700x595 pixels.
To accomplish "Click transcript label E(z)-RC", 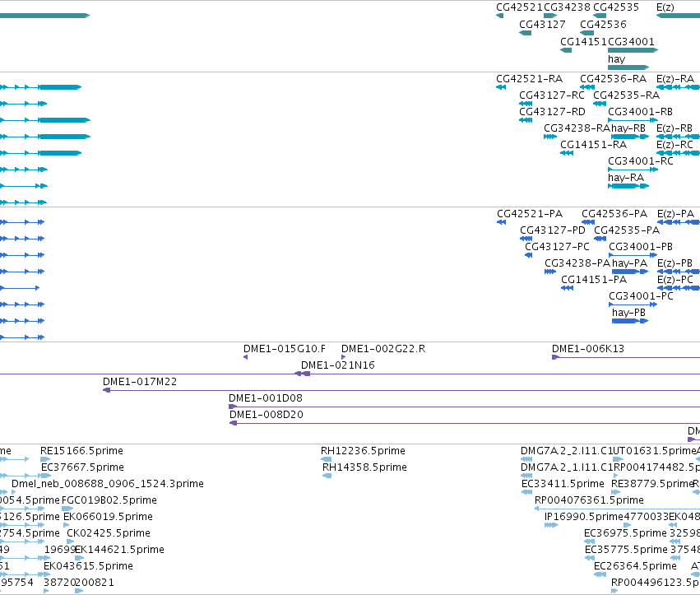I will coord(675,145).
